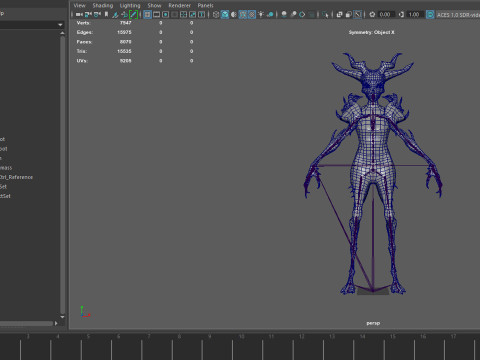Click the camera Bookmarks icon
The width and height of the screenshot is (480, 360).
point(106,14)
